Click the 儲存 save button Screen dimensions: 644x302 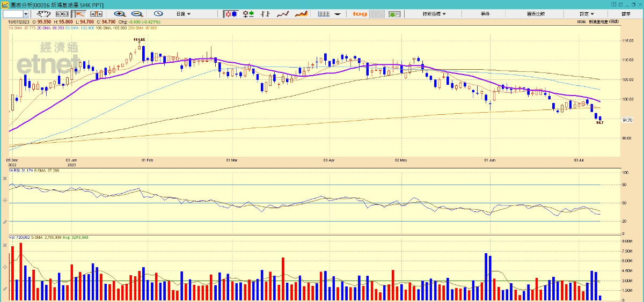pos(626,14)
